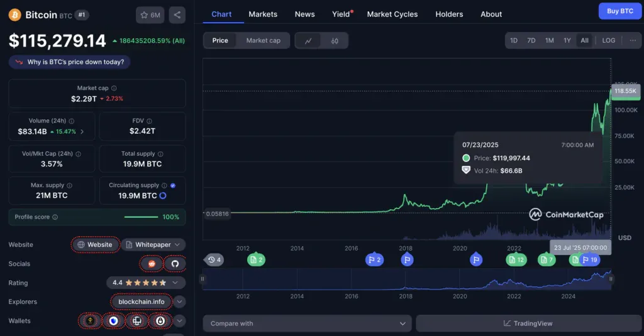Set chart range to 1M
Image resolution: width=644 pixels, height=336 pixels.
[550, 40]
